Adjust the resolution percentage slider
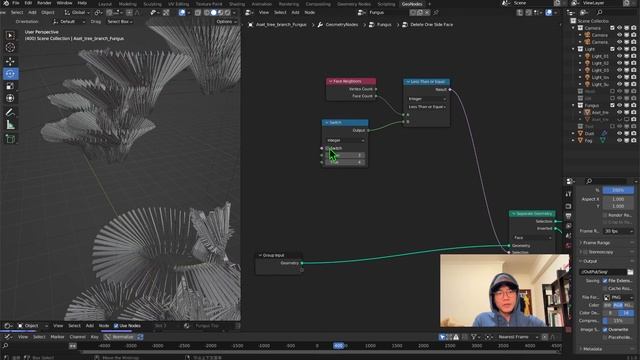Image resolution: width=640 pixels, height=360 pixels. (x=618, y=191)
